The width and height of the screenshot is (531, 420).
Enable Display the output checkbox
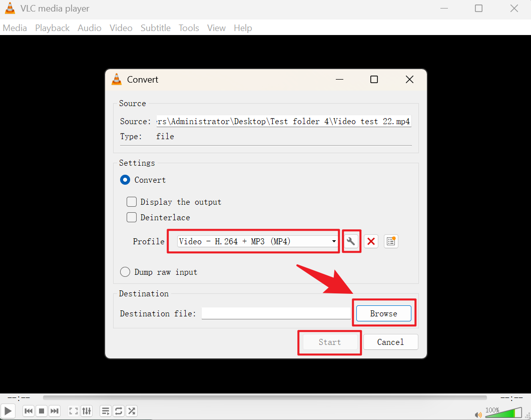[132, 202]
